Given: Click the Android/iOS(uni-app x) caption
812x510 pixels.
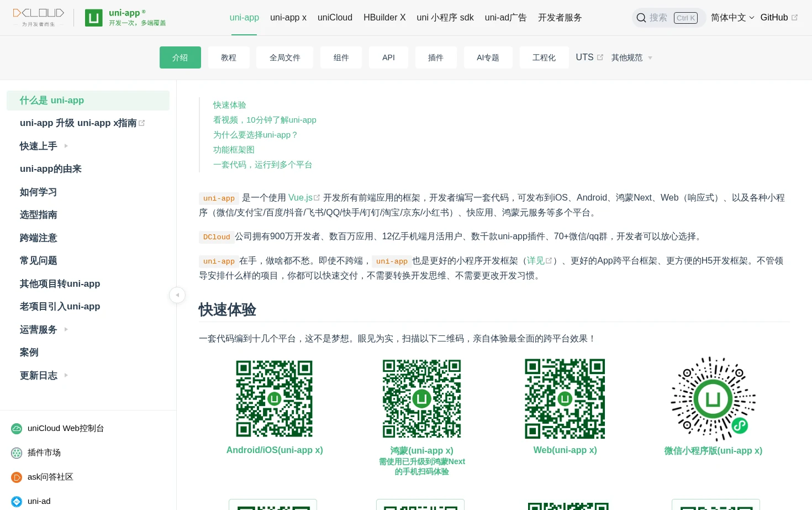Looking at the screenshot, I should (x=275, y=450).
